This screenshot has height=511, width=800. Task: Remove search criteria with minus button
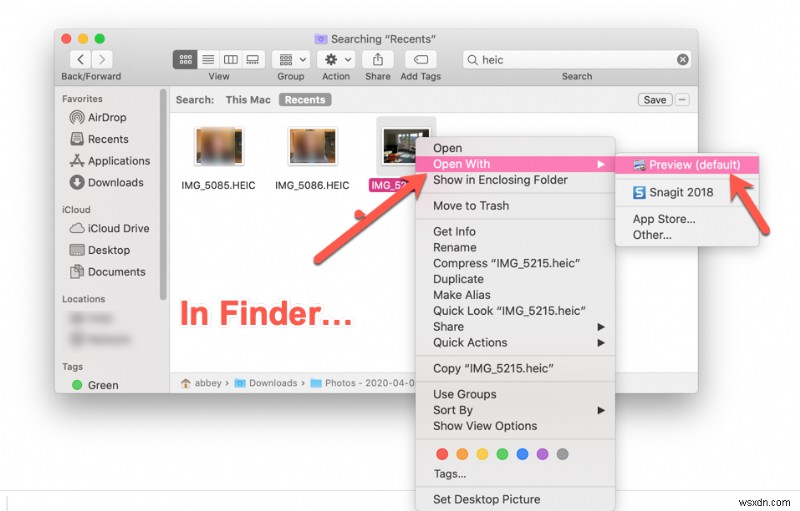pos(682,100)
